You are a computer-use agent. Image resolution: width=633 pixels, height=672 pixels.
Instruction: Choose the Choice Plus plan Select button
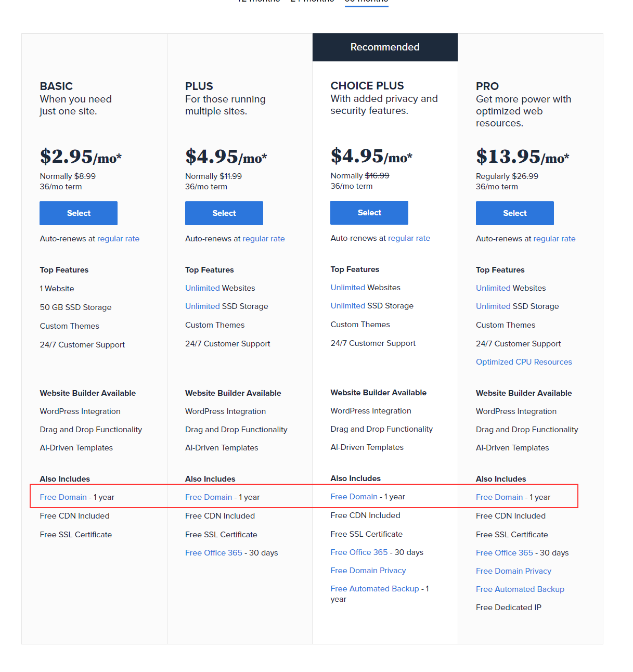coord(369,213)
